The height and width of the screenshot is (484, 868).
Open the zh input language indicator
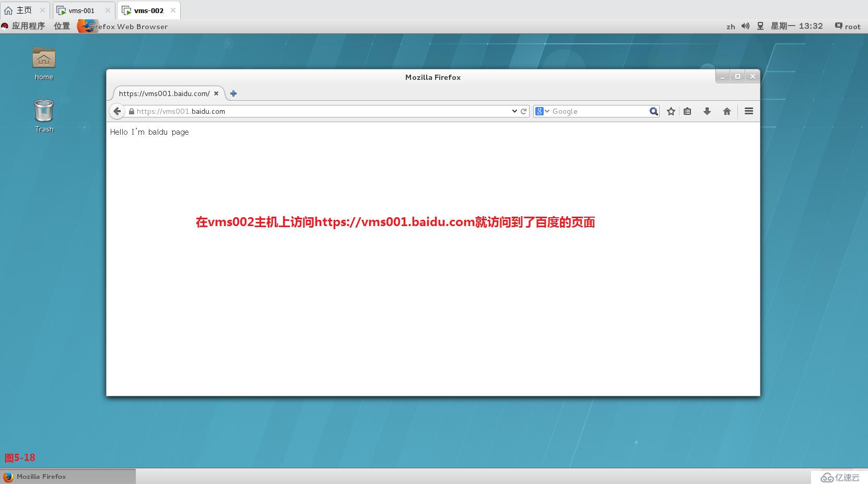731,27
